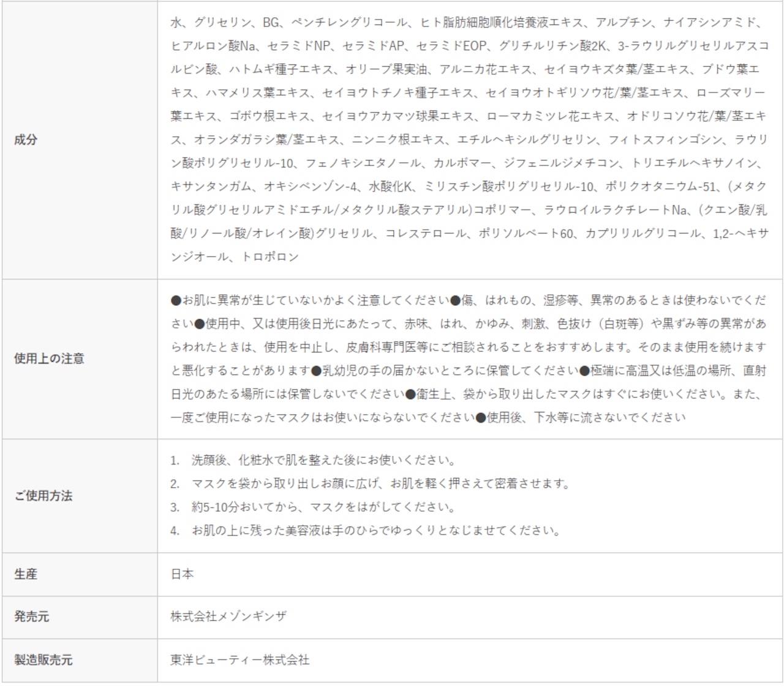Click step 1 洗顔後、化粧水で肌を整えた後
The height and width of the screenshot is (687, 784).
[313, 460]
